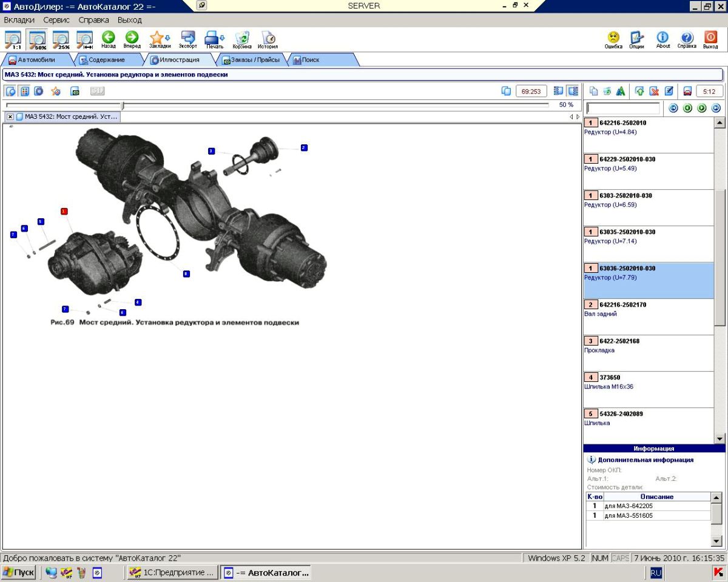Open the Вкладки menu
The height and width of the screenshot is (582, 728).
19,20
